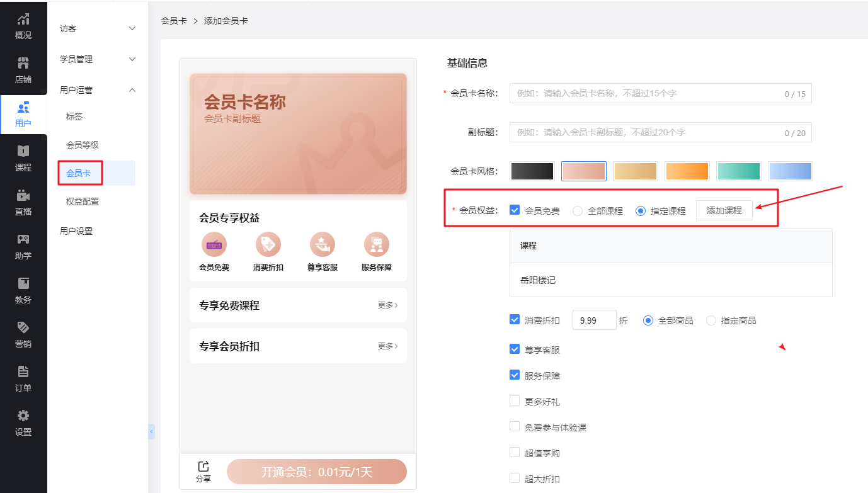The height and width of the screenshot is (493, 868).
Task: Open the 设置 gear icon
Action: (23, 416)
